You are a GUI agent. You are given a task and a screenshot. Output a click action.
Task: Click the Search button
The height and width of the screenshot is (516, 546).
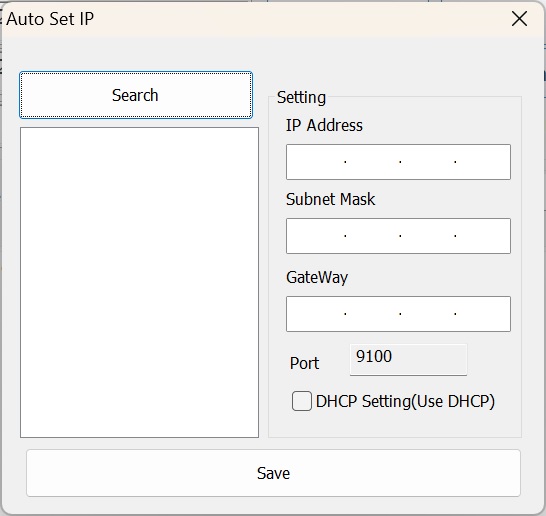[136, 95]
